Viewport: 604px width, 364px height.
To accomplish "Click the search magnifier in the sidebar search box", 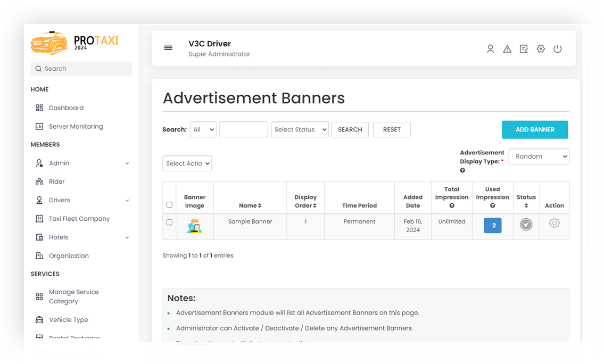I will tap(38, 69).
